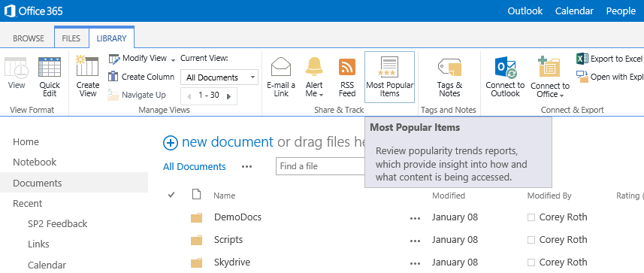This screenshot has height=273, width=644.
Task: Toggle Corey Roth presence box for Skydrive
Action: point(531,262)
